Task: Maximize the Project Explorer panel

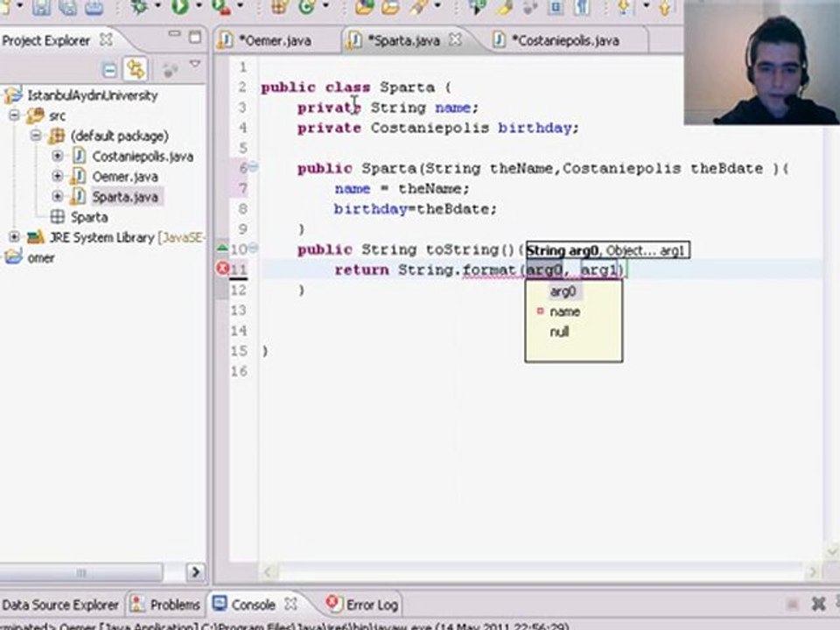Action: coord(195,37)
